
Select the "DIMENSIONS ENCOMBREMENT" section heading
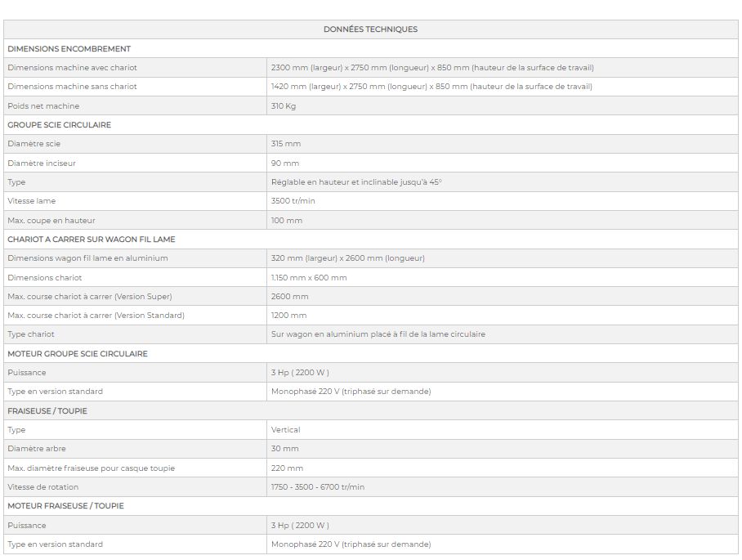tap(69, 49)
